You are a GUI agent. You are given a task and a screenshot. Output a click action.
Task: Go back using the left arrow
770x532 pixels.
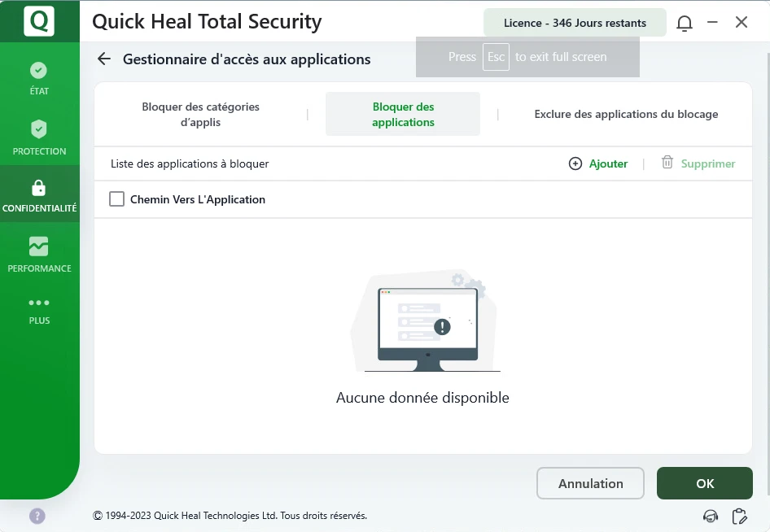click(103, 59)
